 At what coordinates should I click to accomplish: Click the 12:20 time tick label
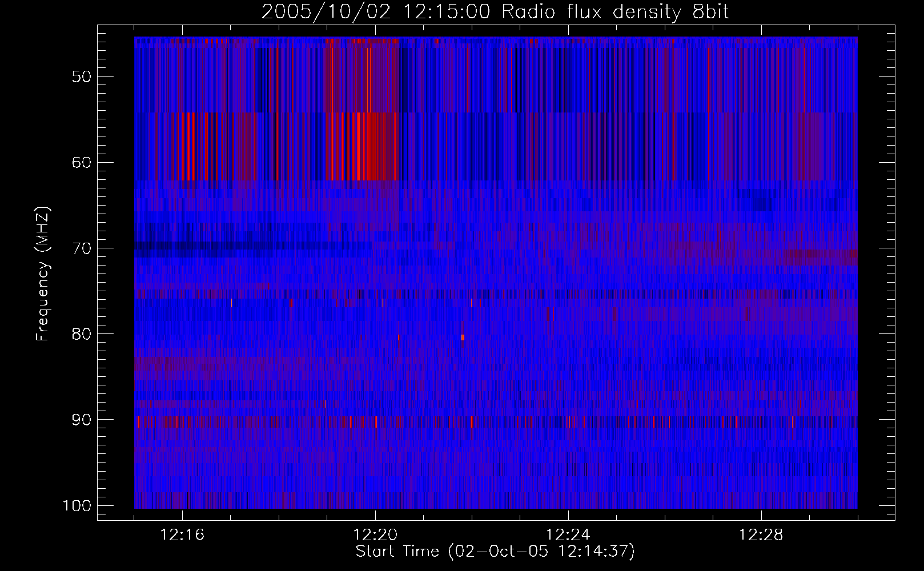[x=375, y=535]
